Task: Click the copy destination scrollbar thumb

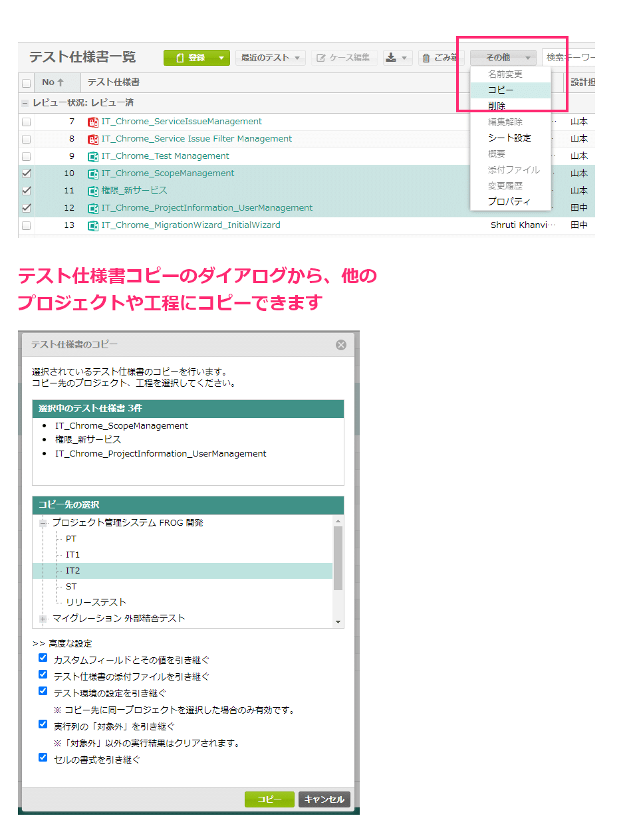Action: (338, 558)
